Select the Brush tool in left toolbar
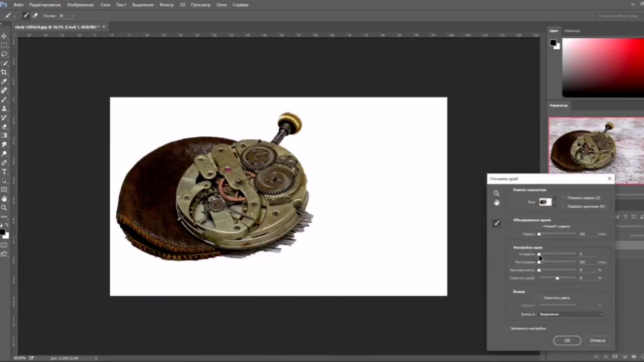Viewport: 644px width, 362px height. [x=4, y=100]
